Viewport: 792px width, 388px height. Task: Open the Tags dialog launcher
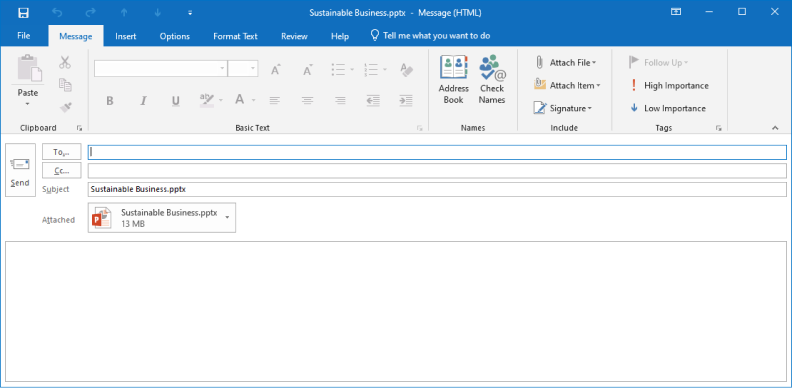[718, 128]
